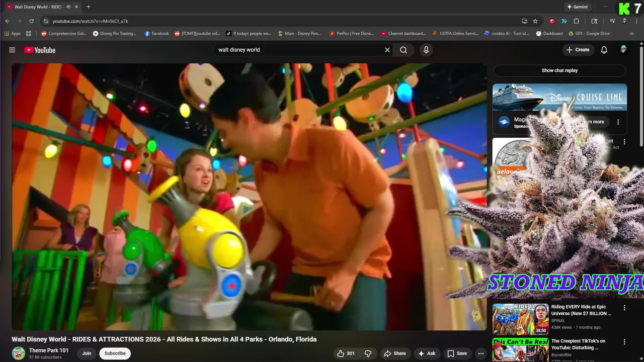Open the Comprehensive Gol... bookmark
Screen dimensions: 644x362
(64, 34)
